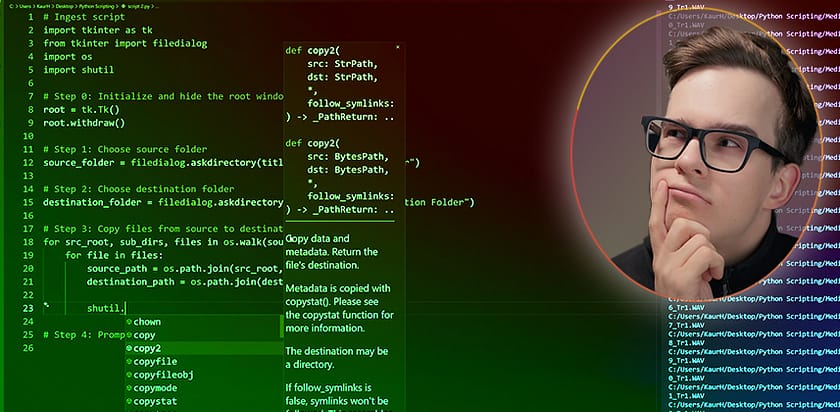The height and width of the screenshot is (412, 840).
Task: Click the 'source_path = os.path.join' line
Action: (x=185, y=268)
